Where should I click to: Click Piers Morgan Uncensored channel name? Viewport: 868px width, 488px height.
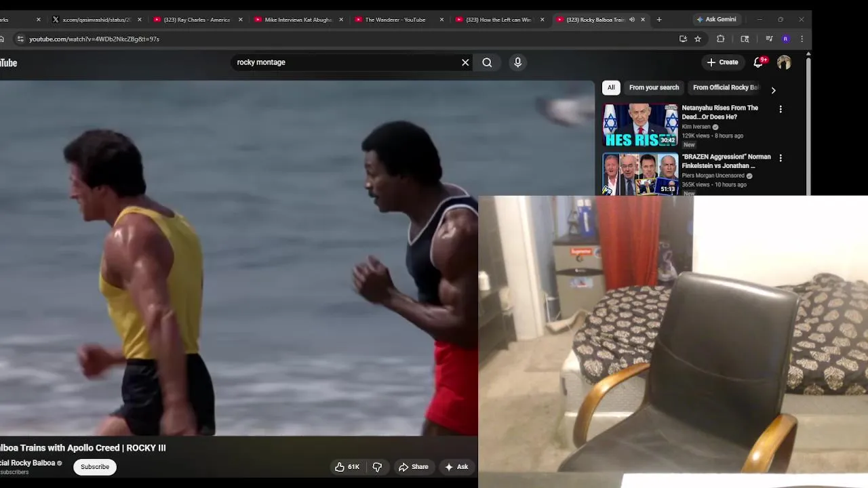tap(713, 176)
